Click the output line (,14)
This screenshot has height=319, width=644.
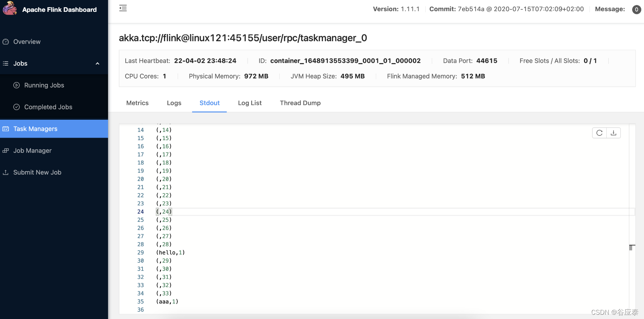pyautogui.click(x=164, y=130)
